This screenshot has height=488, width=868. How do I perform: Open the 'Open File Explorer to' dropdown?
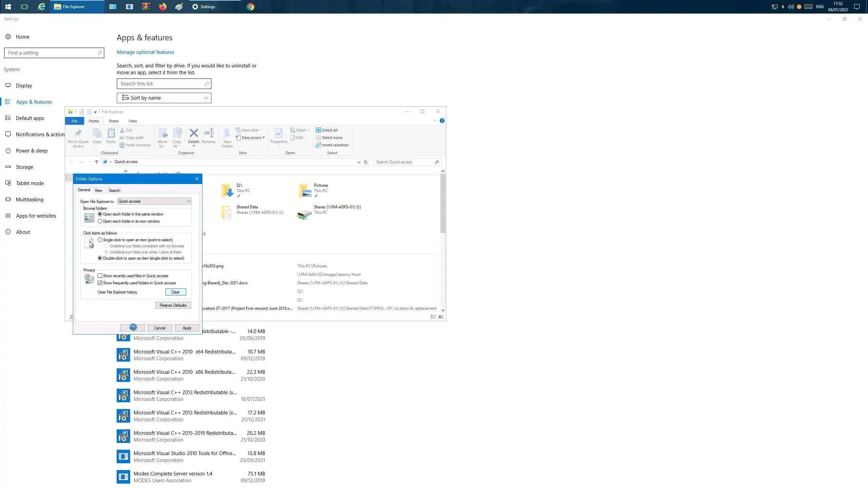pos(154,201)
